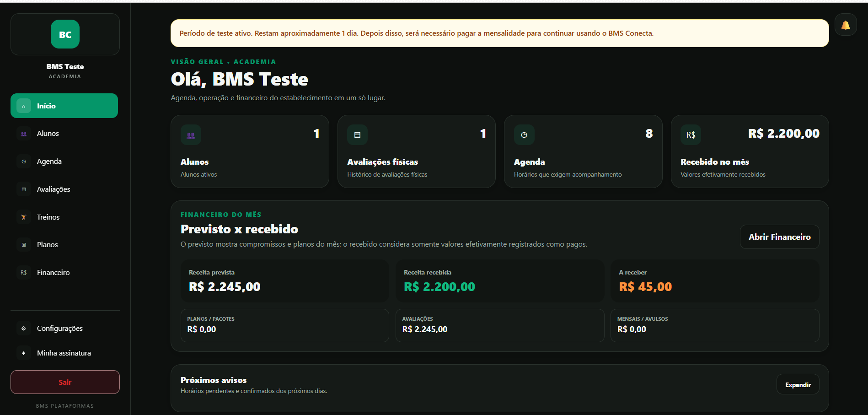Open the Alunos ativos summary card
Viewport: 868px width, 415px height.
click(x=250, y=151)
